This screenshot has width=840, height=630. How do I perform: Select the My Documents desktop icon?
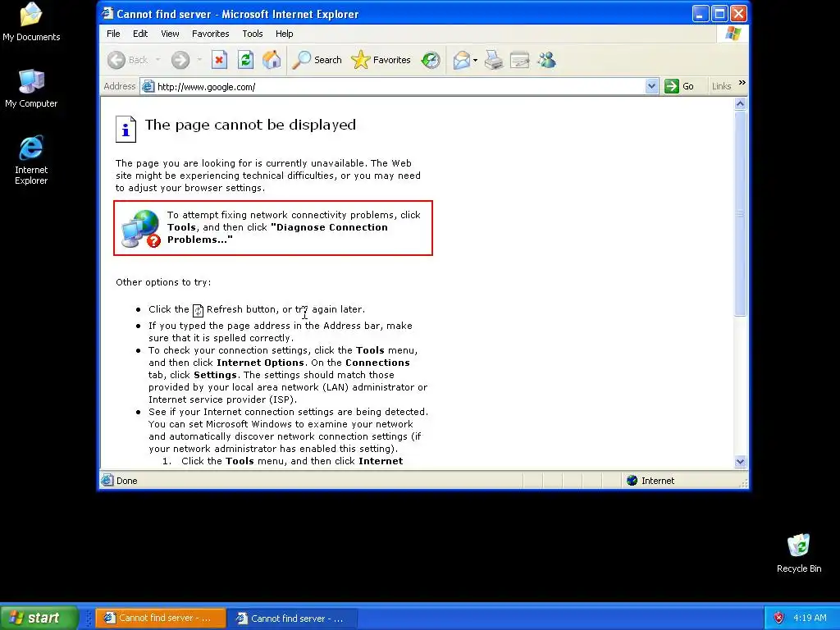tap(31, 21)
